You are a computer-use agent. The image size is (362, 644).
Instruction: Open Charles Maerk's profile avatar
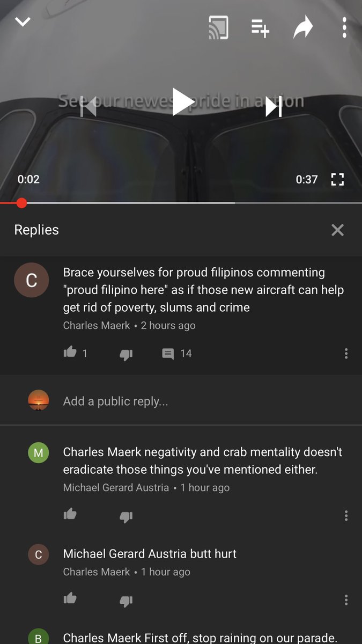point(32,280)
